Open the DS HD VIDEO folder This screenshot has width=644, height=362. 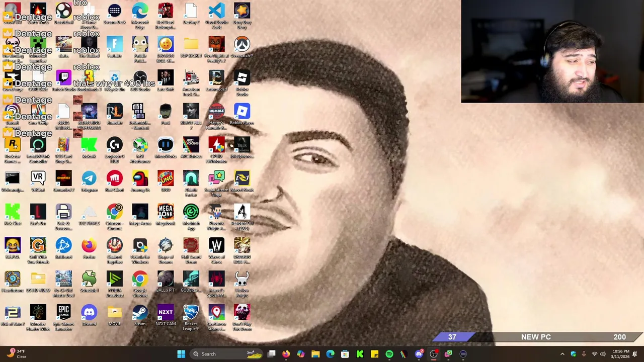(38, 282)
